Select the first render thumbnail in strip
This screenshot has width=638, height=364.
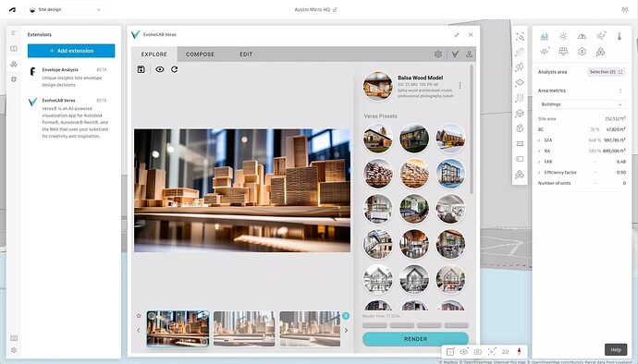[178, 329]
